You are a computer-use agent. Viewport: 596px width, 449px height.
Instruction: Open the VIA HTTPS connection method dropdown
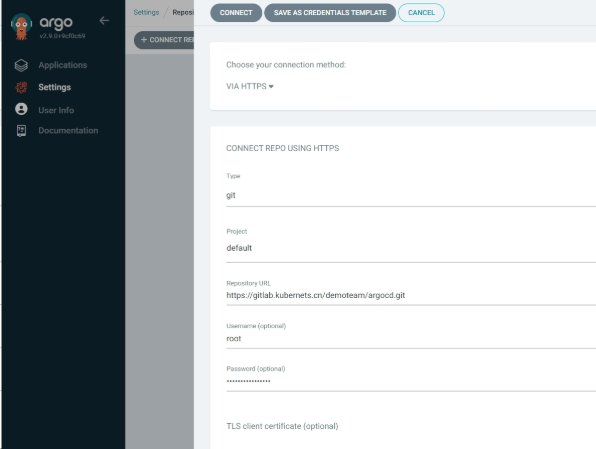[x=250, y=86]
